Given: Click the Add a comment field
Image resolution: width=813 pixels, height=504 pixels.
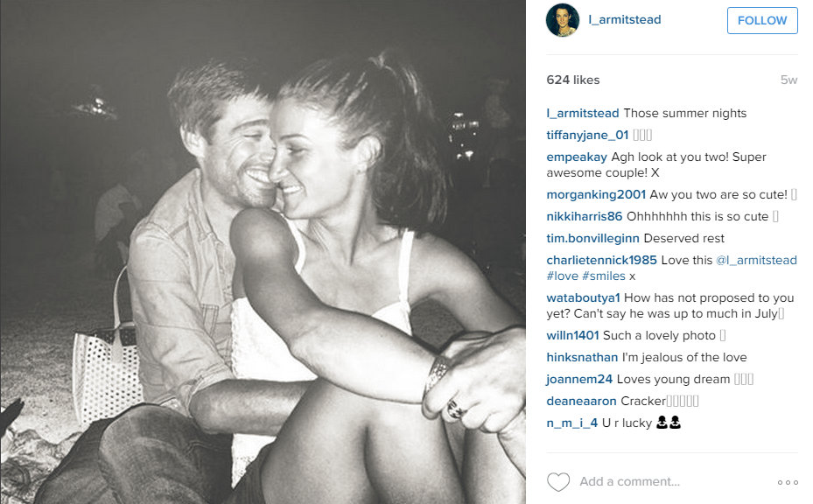Looking at the screenshot, I should click(x=629, y=482).
